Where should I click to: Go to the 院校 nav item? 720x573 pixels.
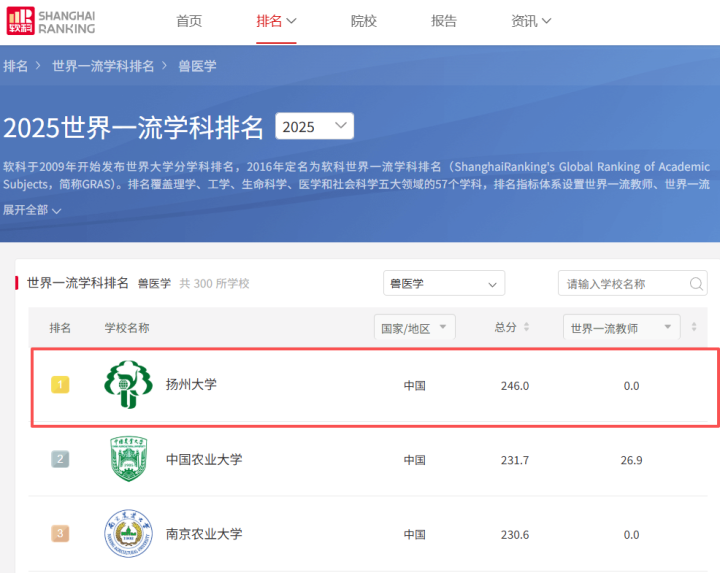363,21
